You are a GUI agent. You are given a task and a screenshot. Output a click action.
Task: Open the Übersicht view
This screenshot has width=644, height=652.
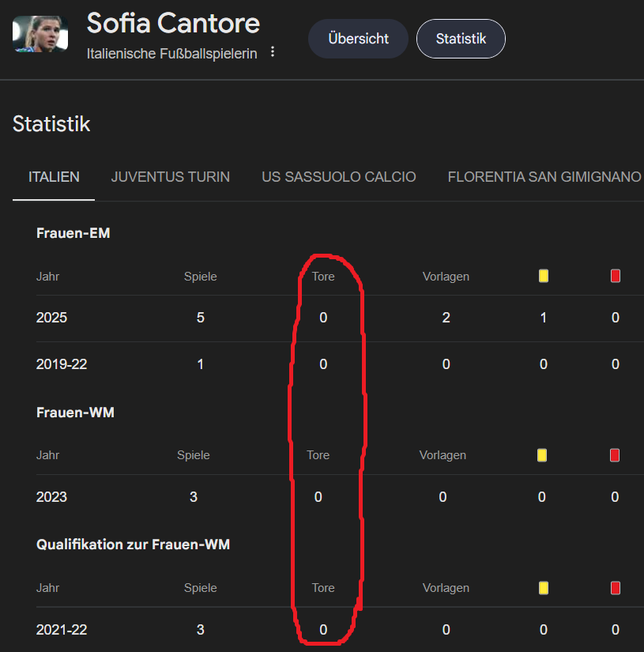click(358, 39)
